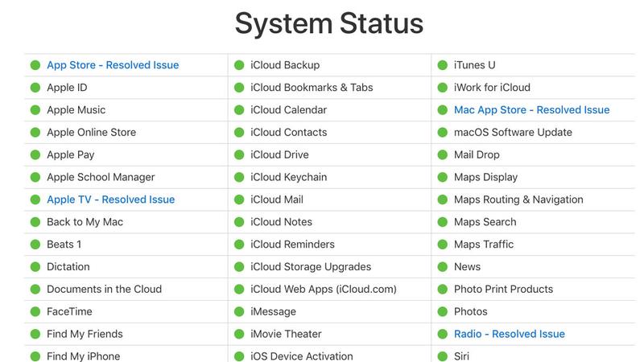The width and height of the screenshot is (644, 362).
Task: Click green status dot beside iWork for iCloud
Action: coord(442,88)
